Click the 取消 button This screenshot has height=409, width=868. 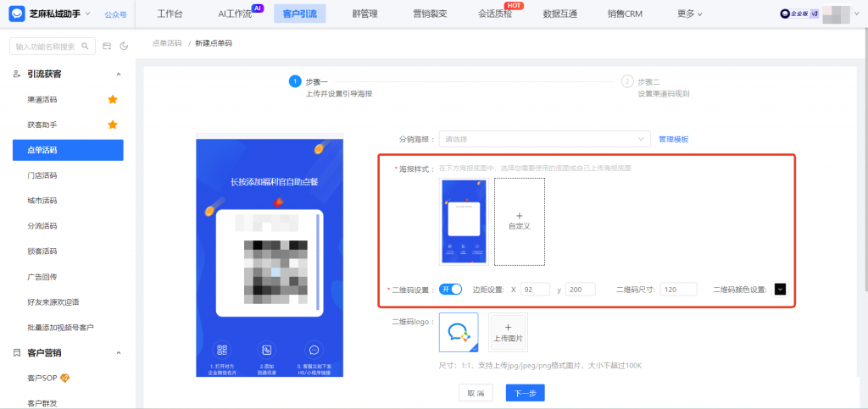(x=476, y=393)
